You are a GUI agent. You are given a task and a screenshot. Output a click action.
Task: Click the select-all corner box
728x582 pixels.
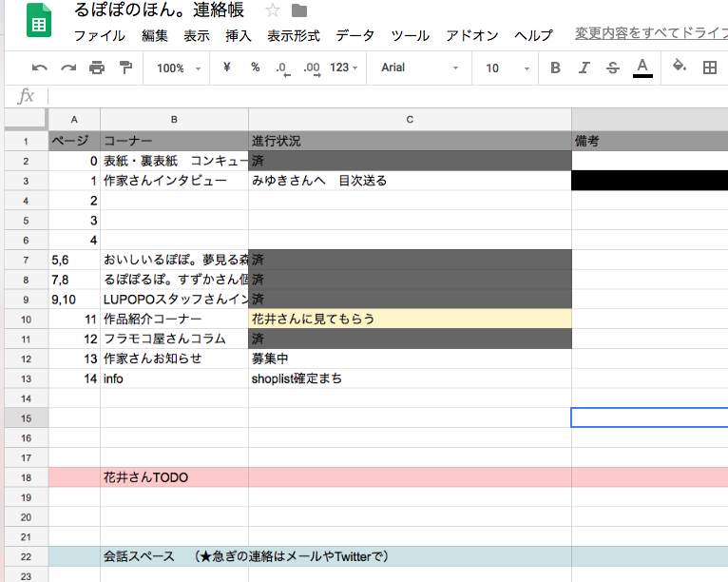click(x=26, y=120)
